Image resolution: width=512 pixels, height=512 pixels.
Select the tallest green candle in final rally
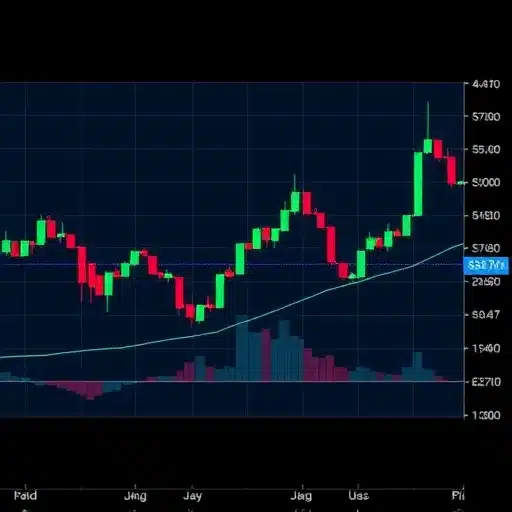coord(418,184)
